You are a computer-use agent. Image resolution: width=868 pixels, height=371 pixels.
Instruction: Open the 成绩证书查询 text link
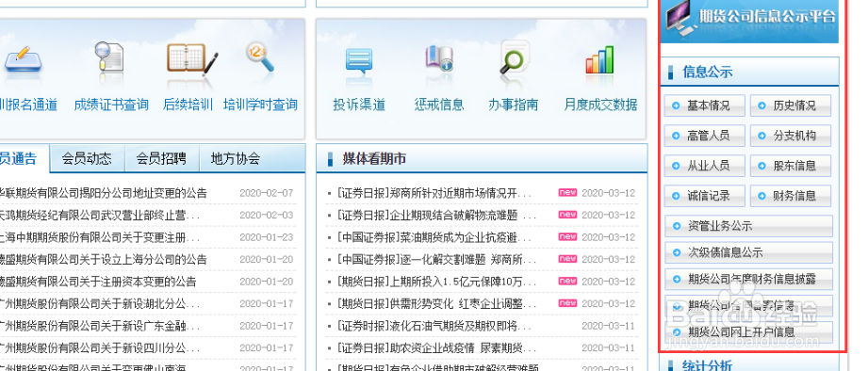[x=111, y=105]
